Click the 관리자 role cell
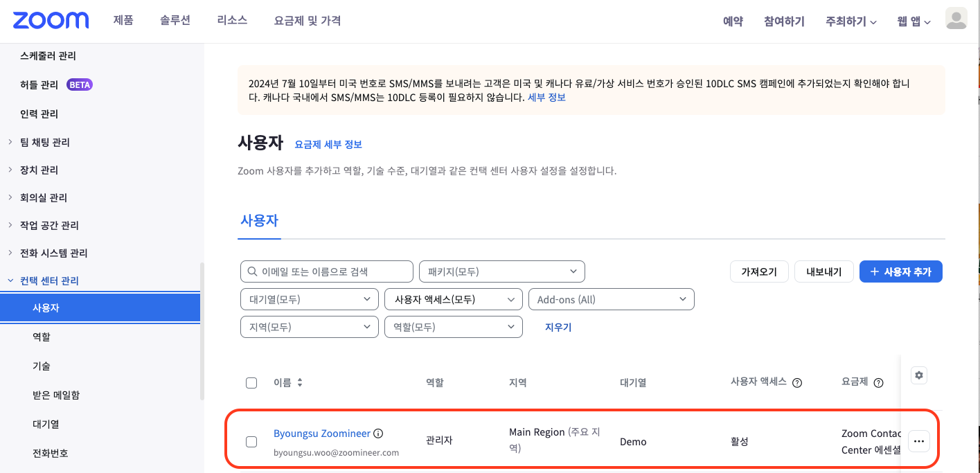 pyautogui.click(x=439, y=440)
